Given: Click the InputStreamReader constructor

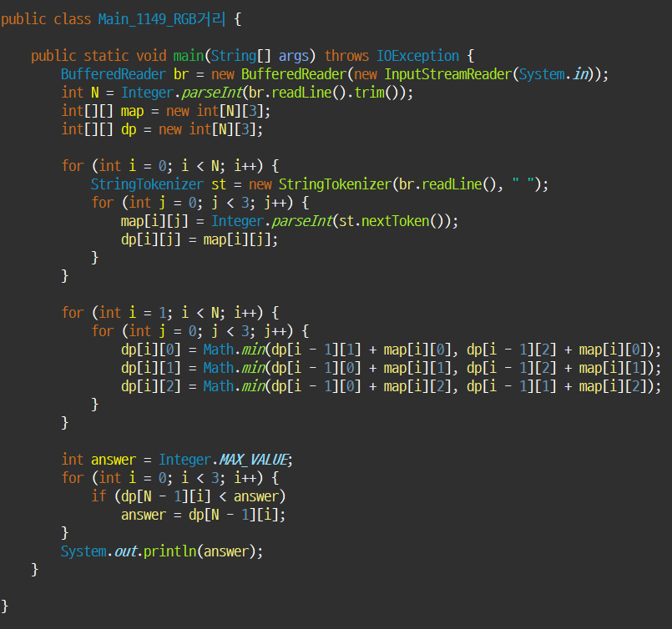Looking at the screenshot, I should [x=447, y=74].
